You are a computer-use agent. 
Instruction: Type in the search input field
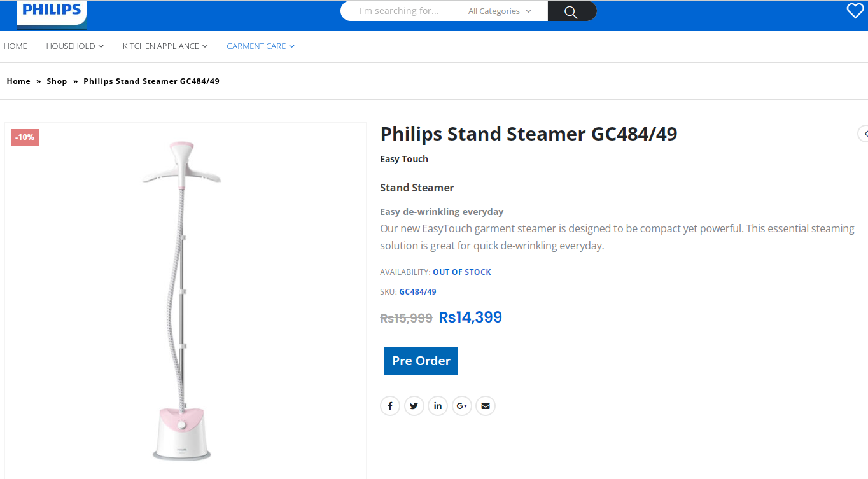tap(399, 11)
